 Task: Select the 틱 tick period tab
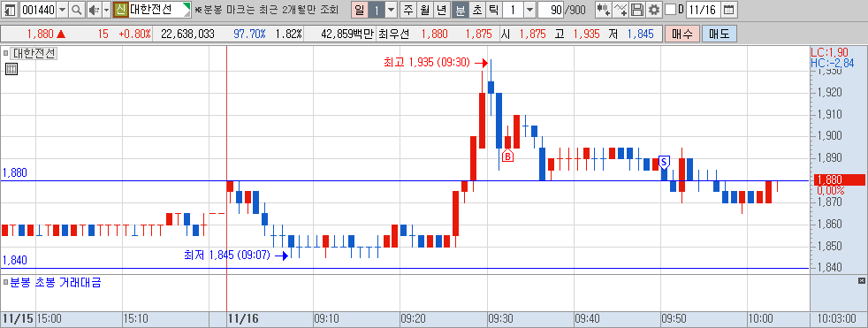(x=494, y=10)
